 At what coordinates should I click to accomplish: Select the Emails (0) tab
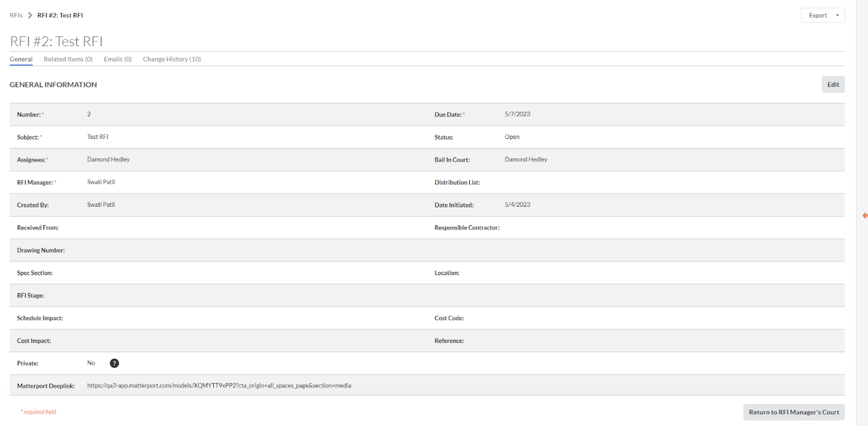pyautogui.click(x=117, y=59)
